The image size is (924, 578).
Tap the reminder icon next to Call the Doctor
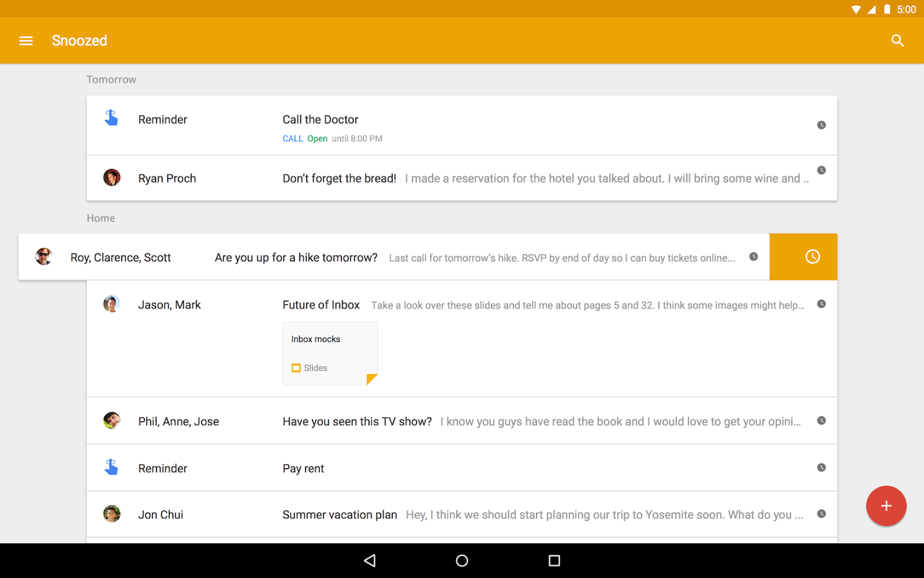(x=112, y=117)
